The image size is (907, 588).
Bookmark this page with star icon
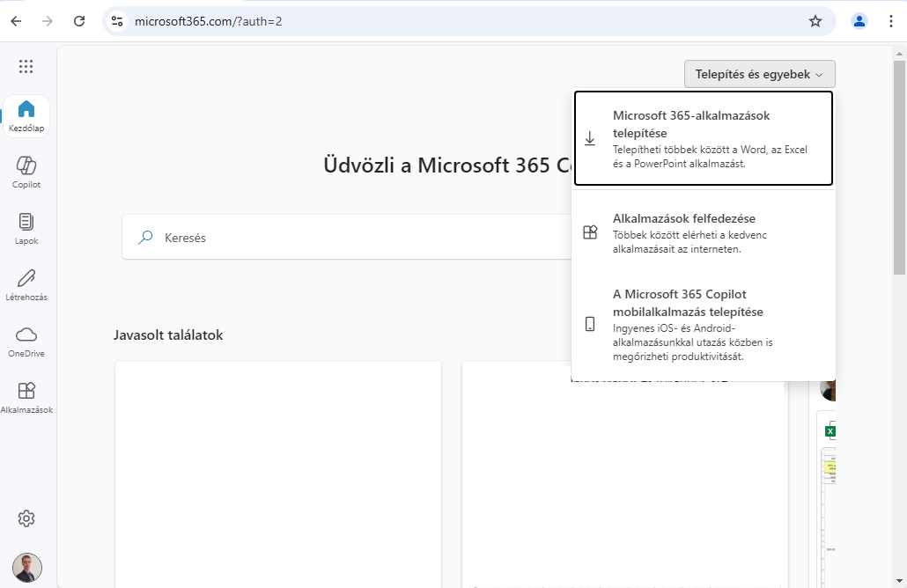pyautogui.click(x=815, y=21)
